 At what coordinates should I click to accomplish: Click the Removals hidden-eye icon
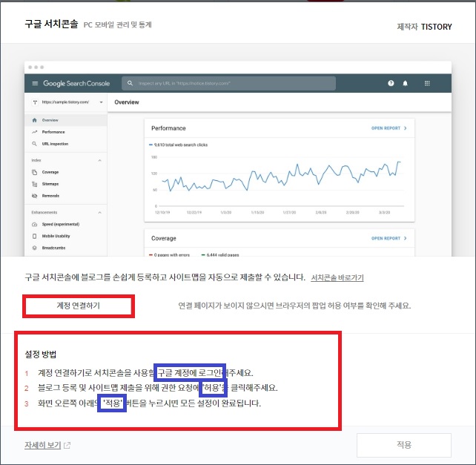[x=34, y=196]
